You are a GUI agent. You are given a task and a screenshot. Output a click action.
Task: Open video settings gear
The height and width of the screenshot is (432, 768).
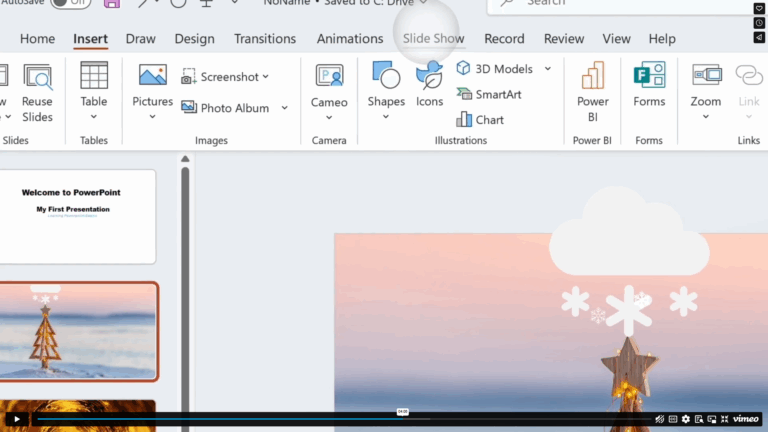(x=686, y=419)
